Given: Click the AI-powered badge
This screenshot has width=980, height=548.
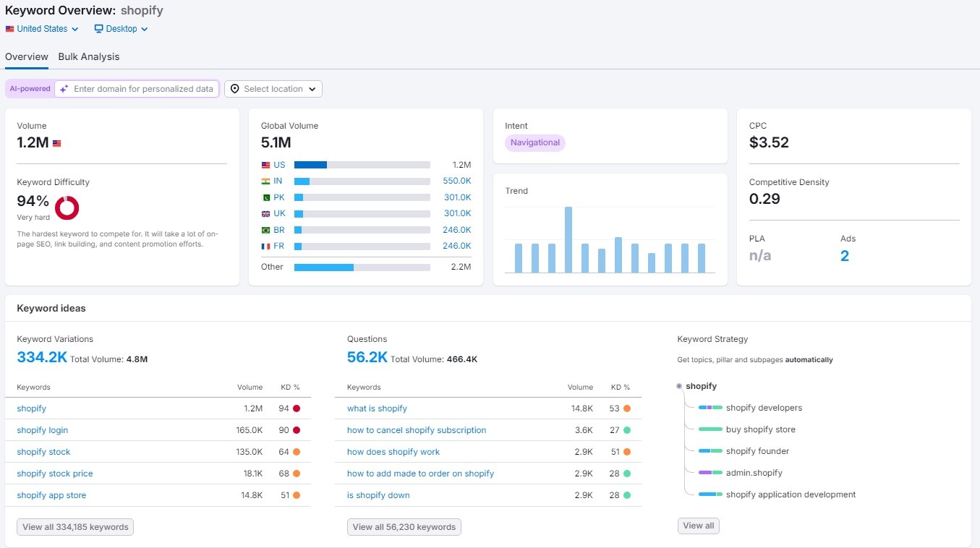Looking at the screenshot, I should (30, 89).
